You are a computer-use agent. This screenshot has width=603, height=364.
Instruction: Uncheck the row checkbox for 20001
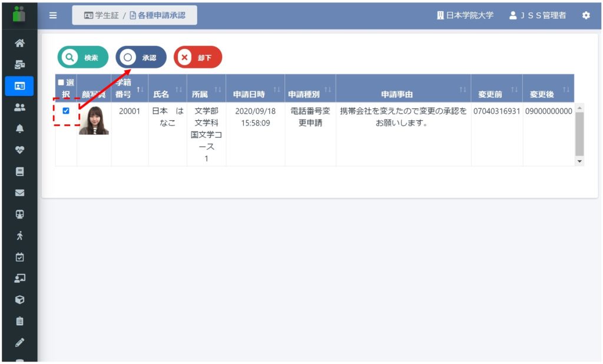tap(66, 111)
